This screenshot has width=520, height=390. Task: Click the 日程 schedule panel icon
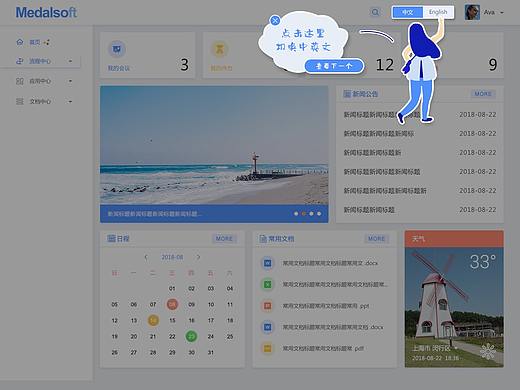[111, 238]
